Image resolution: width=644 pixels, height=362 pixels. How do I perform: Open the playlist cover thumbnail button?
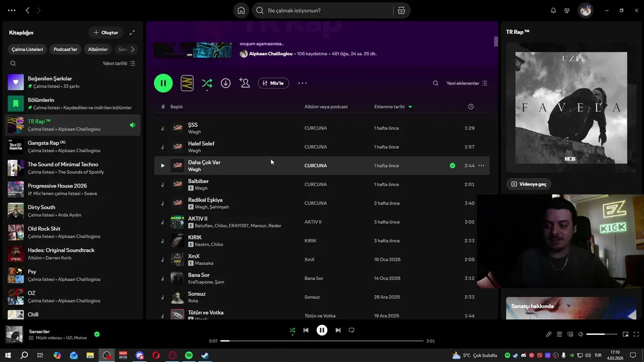tap(187, 83)
